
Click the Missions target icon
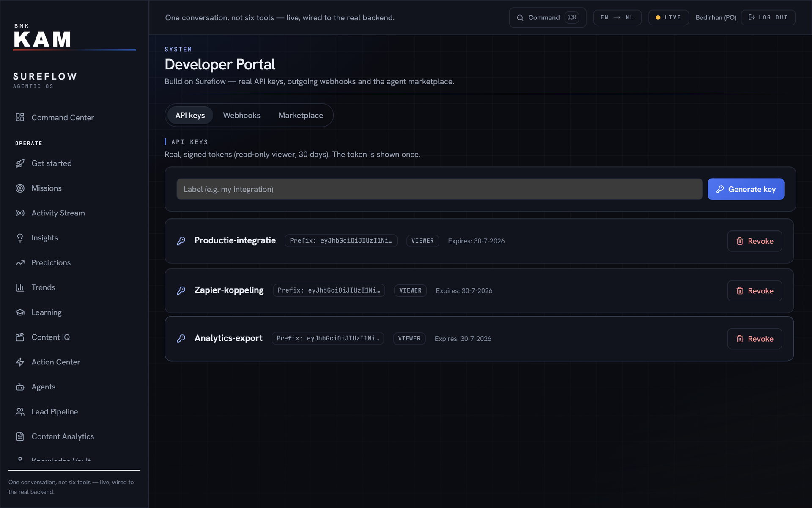click(x=20, y=188)
